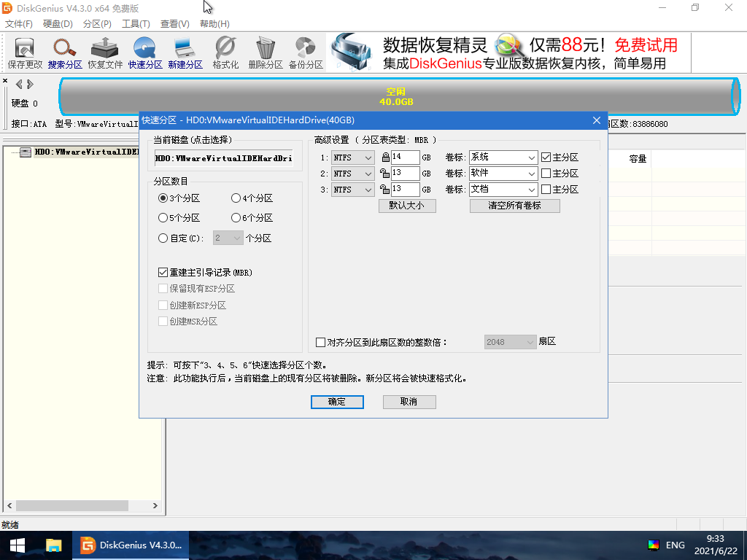Click the right scroll arrow of tree panel
This screenshot has height=560, width=747.
155,505
